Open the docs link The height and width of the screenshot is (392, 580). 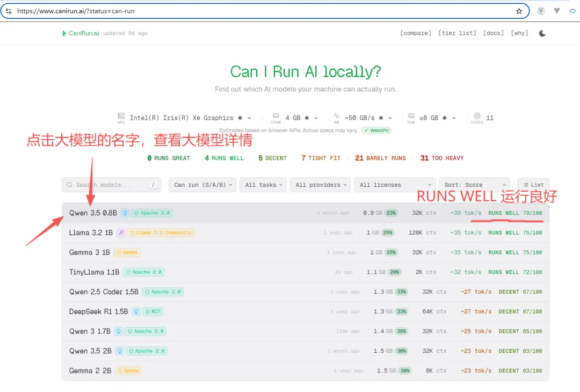[x=494, y=33]
